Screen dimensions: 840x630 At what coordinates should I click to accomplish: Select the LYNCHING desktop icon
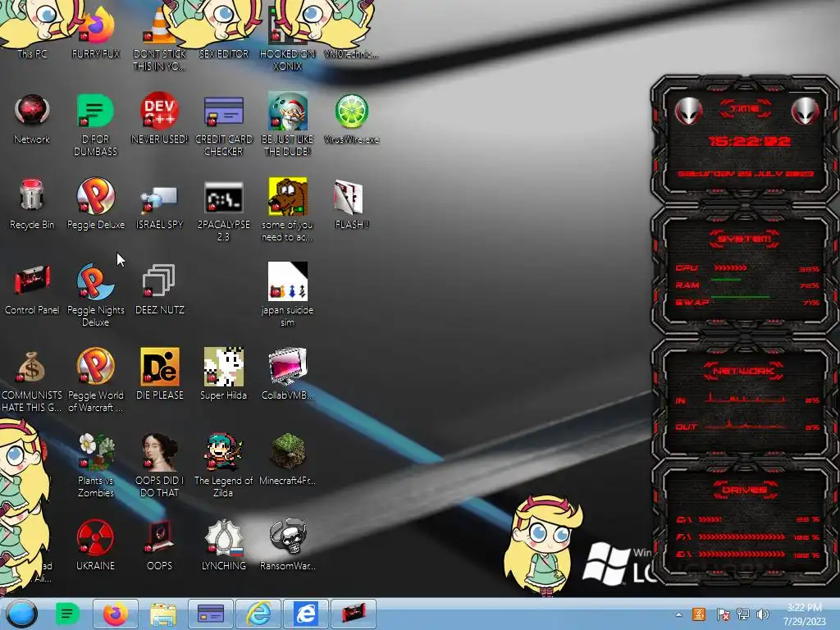[224, 545]
